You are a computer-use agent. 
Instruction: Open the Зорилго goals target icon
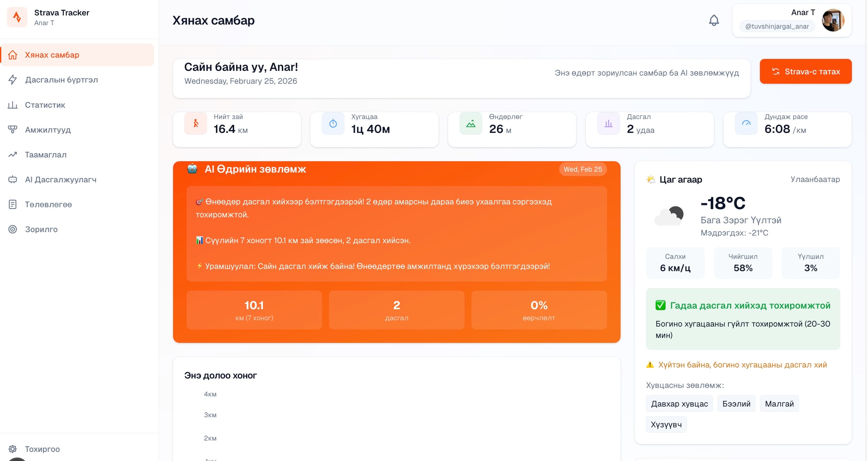pyautogui.click(x=13, y=229)
